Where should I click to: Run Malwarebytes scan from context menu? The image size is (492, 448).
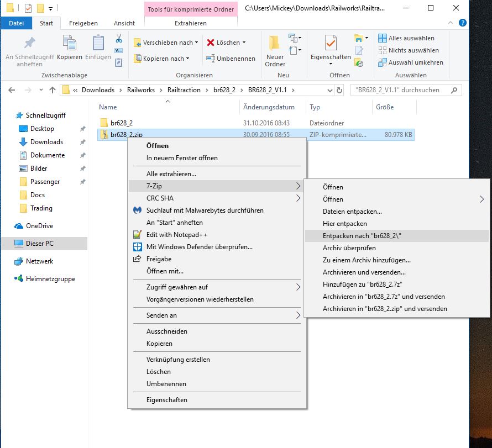pyautogui.click(x=205, y=210)
